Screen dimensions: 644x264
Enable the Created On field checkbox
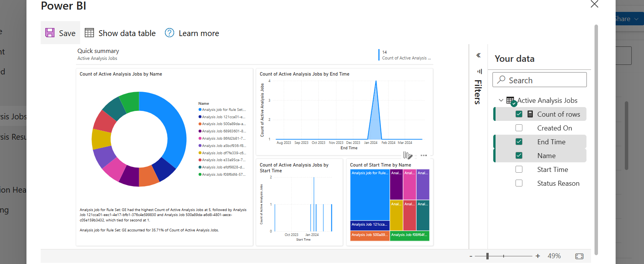pos(519,128)
